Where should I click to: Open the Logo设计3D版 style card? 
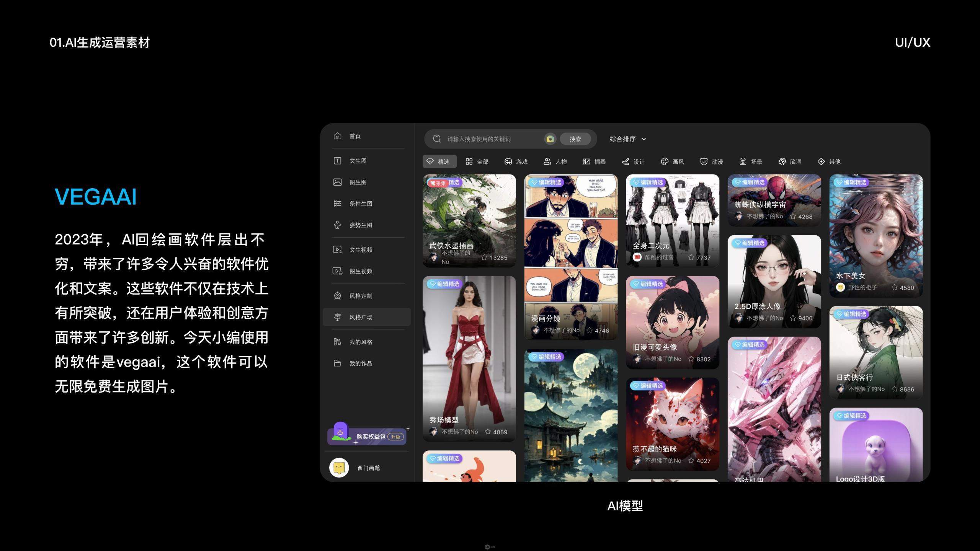point(876,445)
